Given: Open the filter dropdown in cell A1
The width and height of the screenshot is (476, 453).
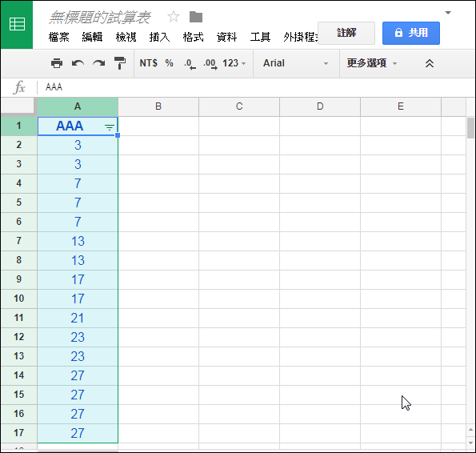Looking at the screenshot, I should pos(110,127).
